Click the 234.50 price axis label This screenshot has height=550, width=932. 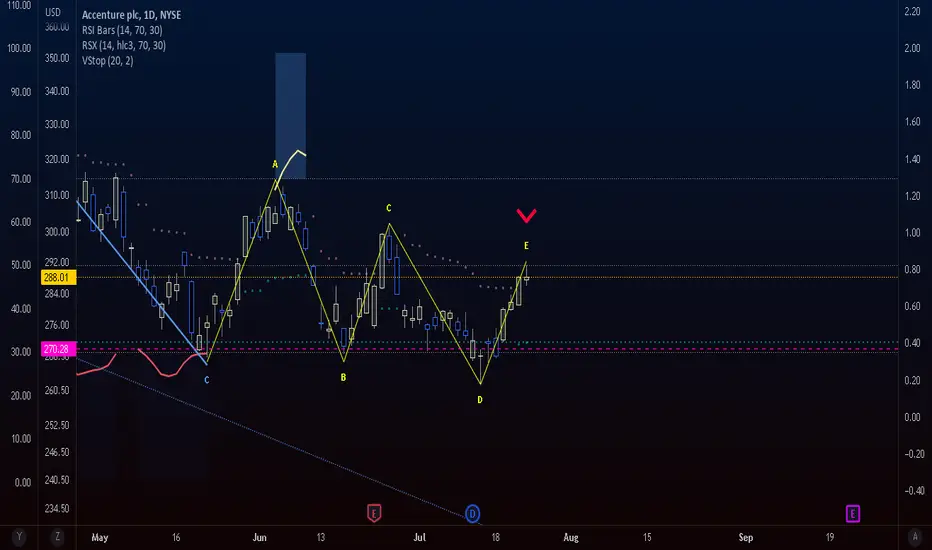click(57, 509)
